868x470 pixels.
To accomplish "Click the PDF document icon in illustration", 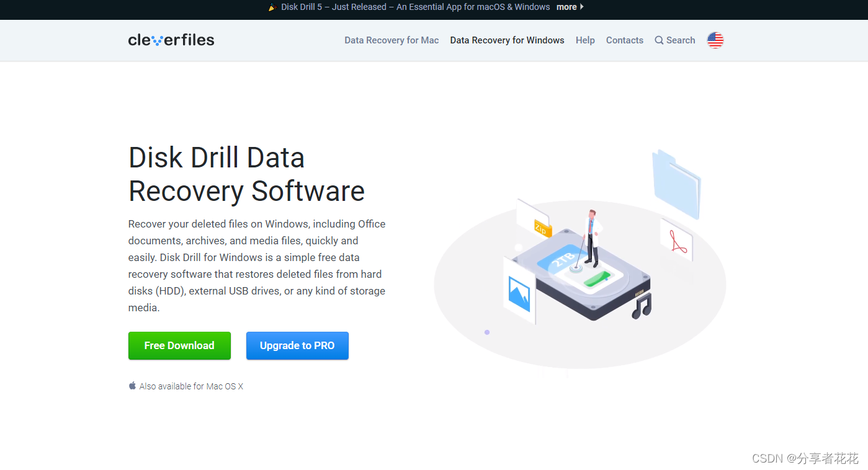I will [677, 240].
